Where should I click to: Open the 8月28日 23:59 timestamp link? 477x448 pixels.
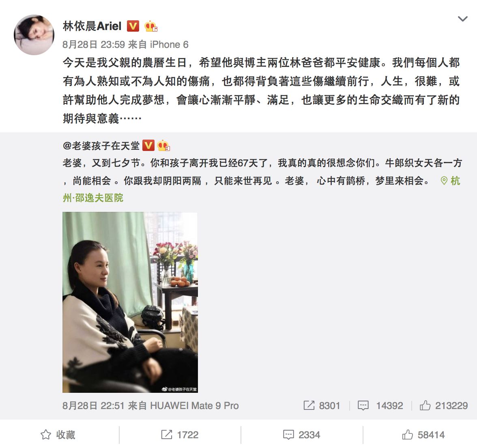click(94, 45)
